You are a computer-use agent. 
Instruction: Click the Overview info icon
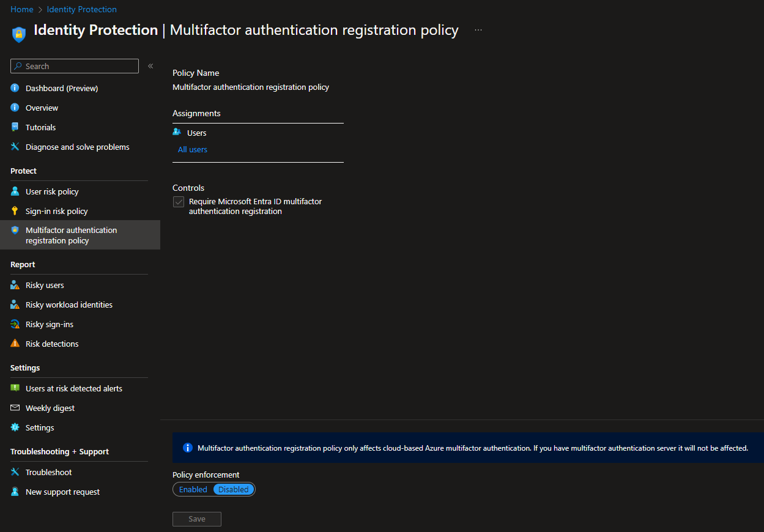[x=15, y=108]
